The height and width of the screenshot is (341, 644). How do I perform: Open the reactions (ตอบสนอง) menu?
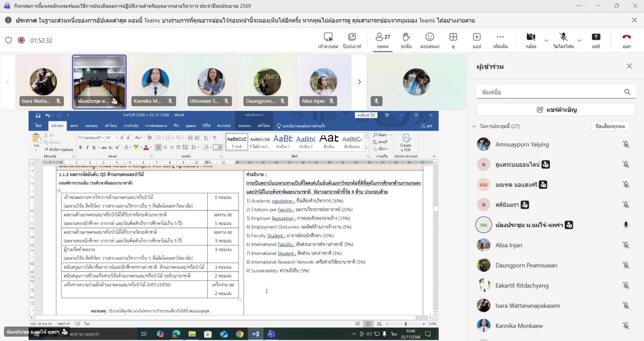coord(429,40)
